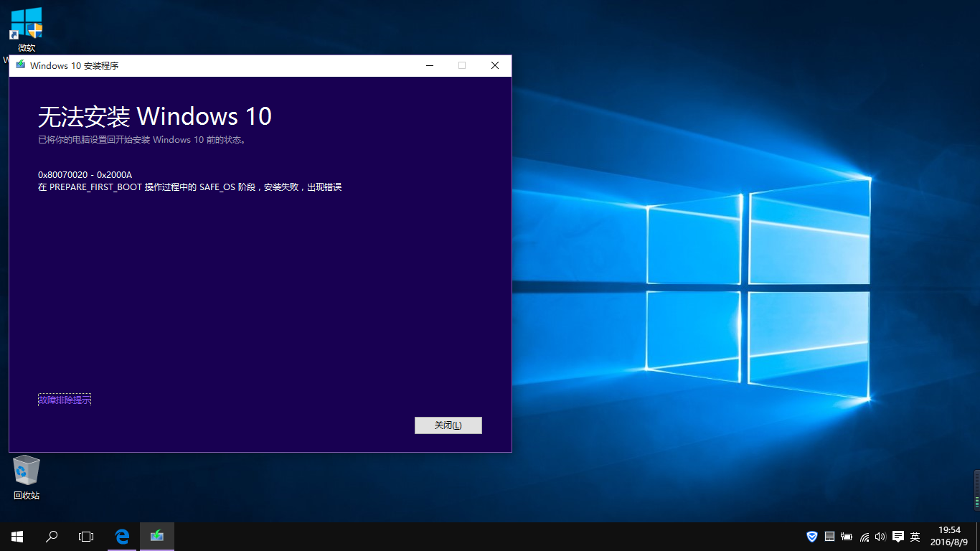Open the Windows Start menu
This screenshot has width=980, height=551.
click(17, 536)
